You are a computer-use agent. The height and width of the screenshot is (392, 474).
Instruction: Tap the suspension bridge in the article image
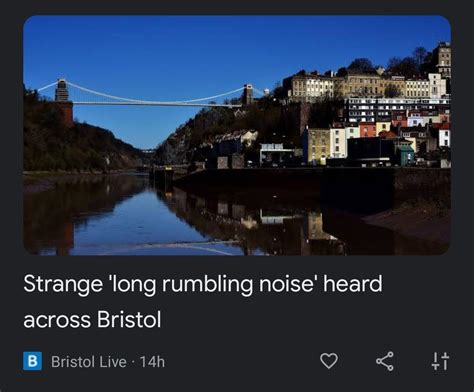click(150, 97)
